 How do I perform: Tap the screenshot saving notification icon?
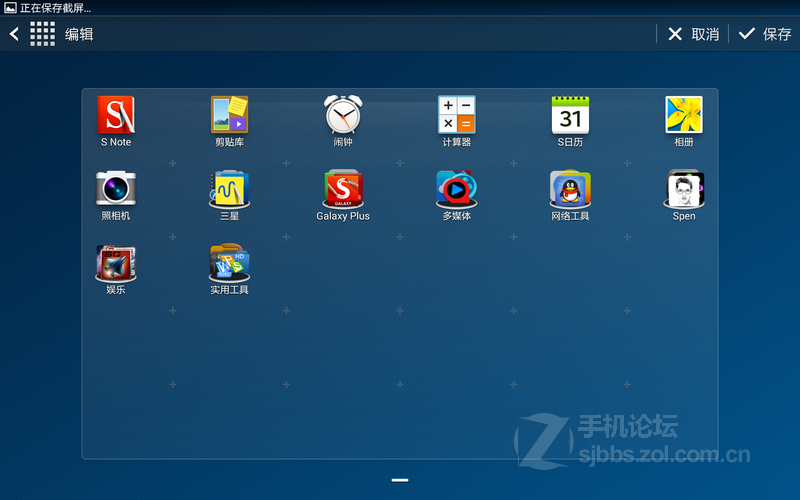click(x=10, y=8)
